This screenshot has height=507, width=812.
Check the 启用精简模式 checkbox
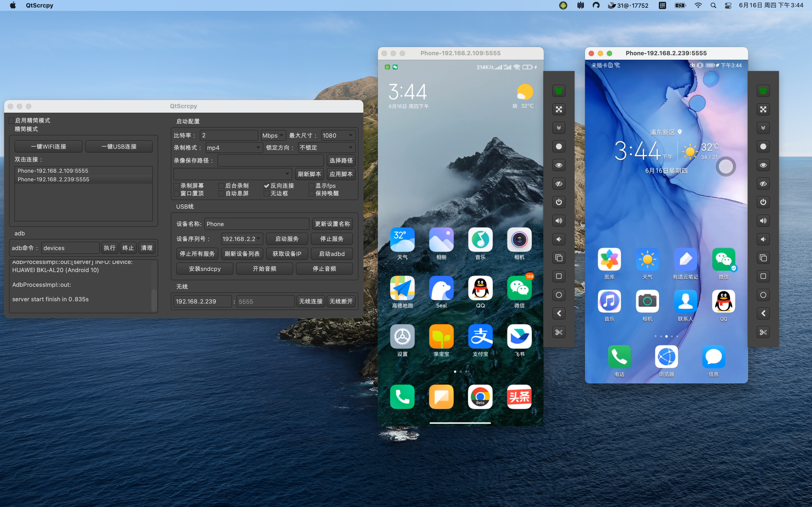click(x=11, y=120)
